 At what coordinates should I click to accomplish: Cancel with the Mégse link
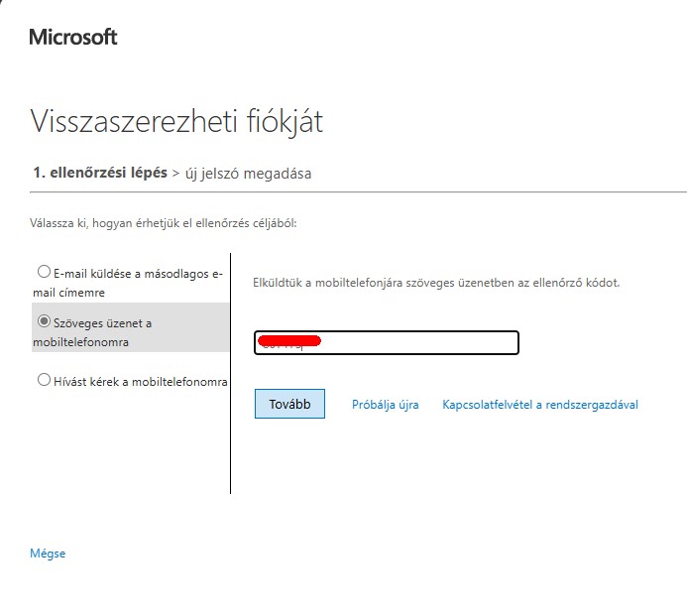coord(48,554)
